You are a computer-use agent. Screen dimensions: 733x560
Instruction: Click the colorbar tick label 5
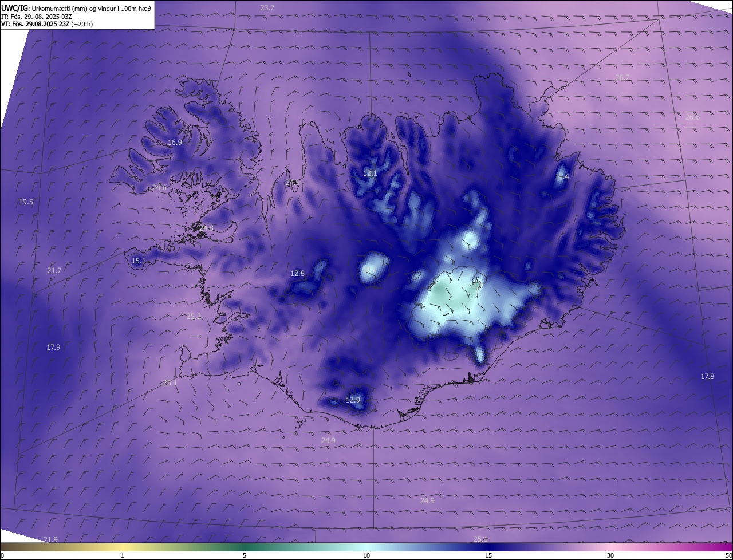245,555
